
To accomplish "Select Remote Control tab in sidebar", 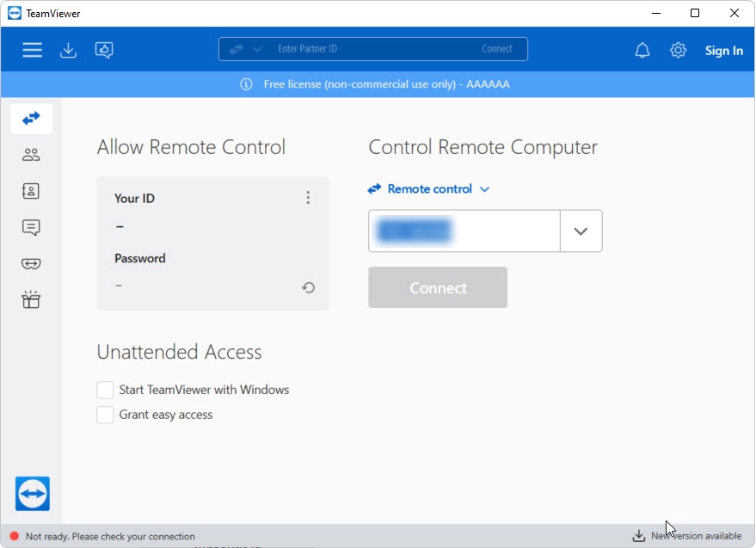I will [31, 118].
